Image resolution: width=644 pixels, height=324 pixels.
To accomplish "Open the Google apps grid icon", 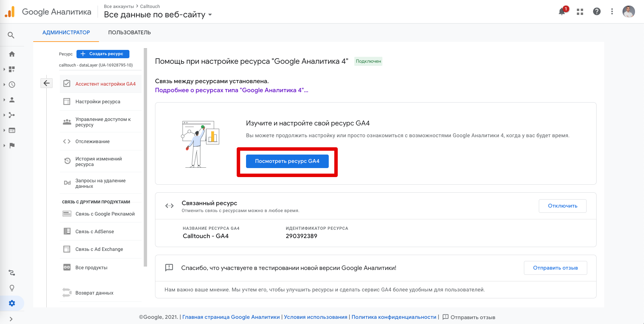I will 580,11.
